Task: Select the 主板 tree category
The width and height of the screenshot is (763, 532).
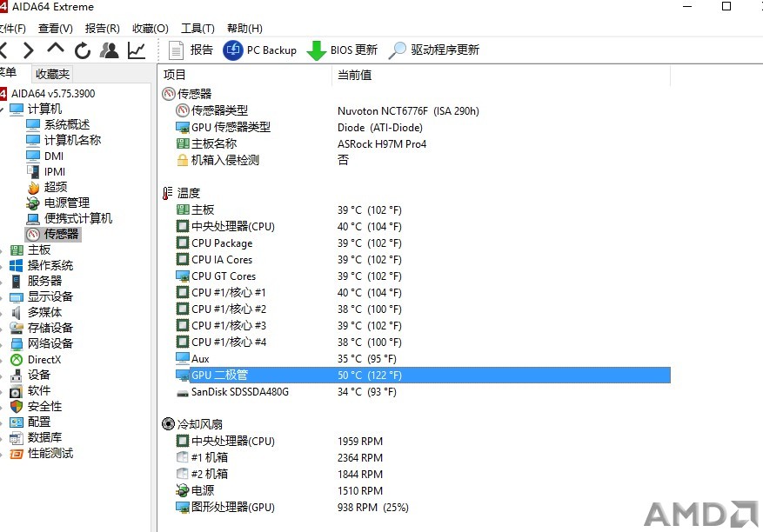Action: click(30, 250)
